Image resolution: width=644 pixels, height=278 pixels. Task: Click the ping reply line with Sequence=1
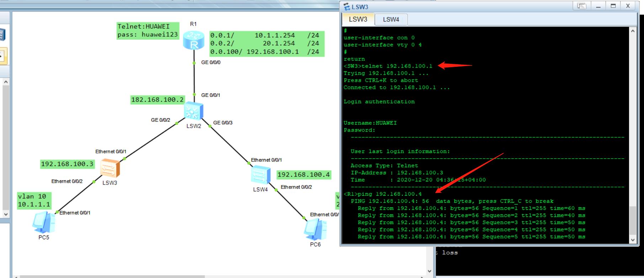click(x=472, y=208)
